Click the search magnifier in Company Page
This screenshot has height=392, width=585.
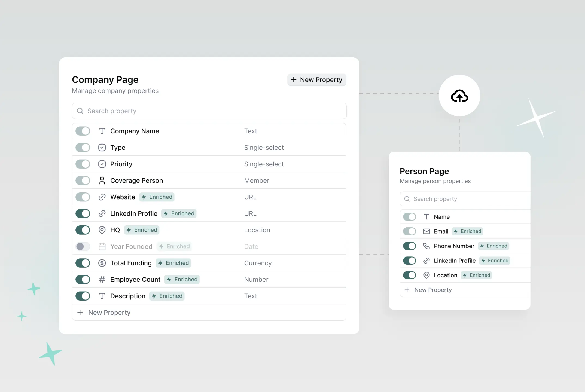coord(80,111)
